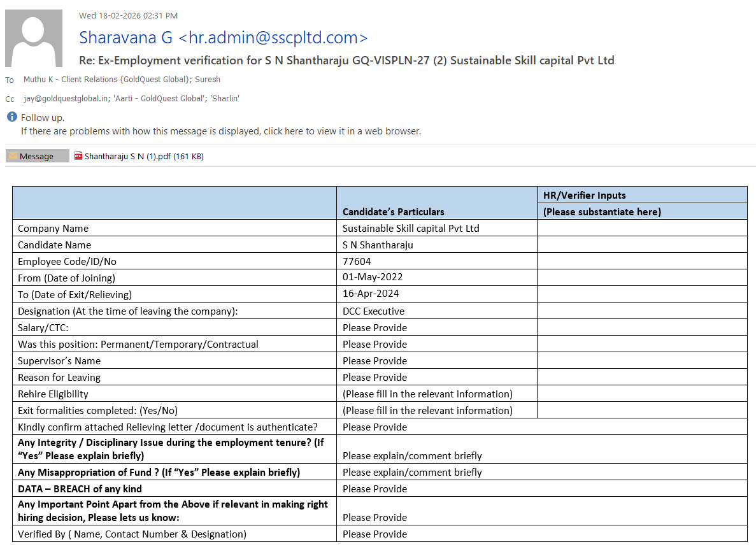This screenshot has width=756, height=549.
Task: Click Please Provide in Verified By row
Action: point(374,534)
